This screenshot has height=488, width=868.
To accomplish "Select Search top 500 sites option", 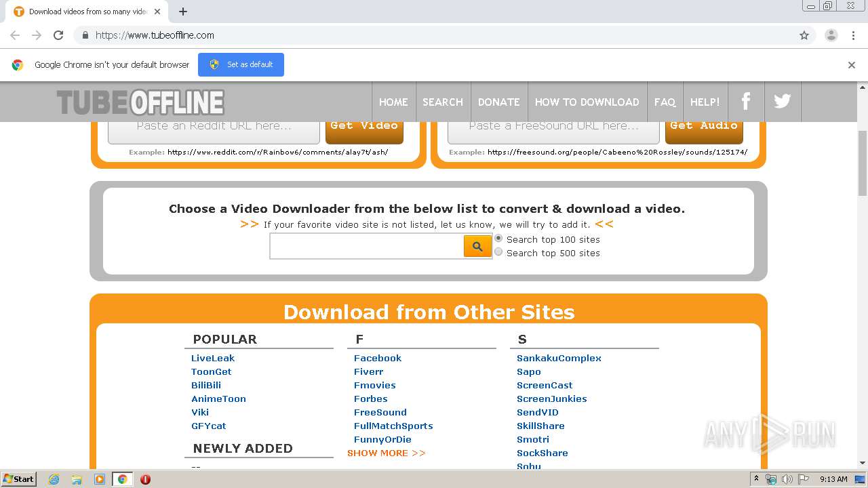I will coord(498,252).
